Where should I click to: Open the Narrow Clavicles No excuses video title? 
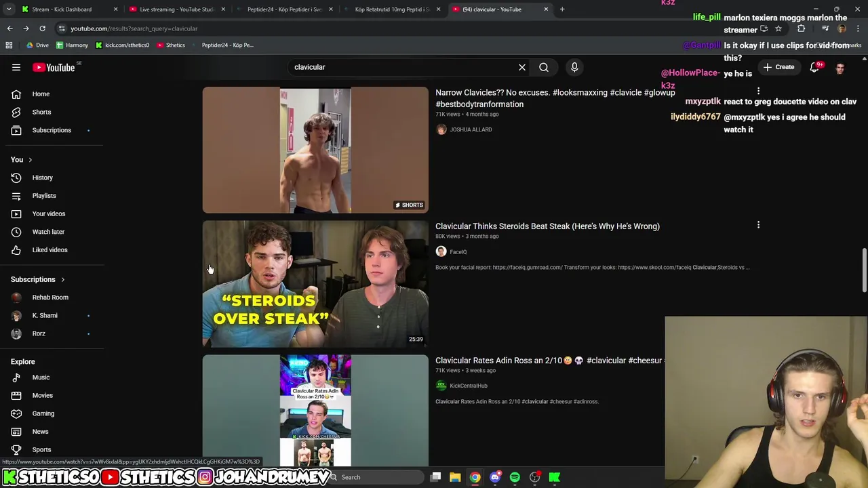555,98
